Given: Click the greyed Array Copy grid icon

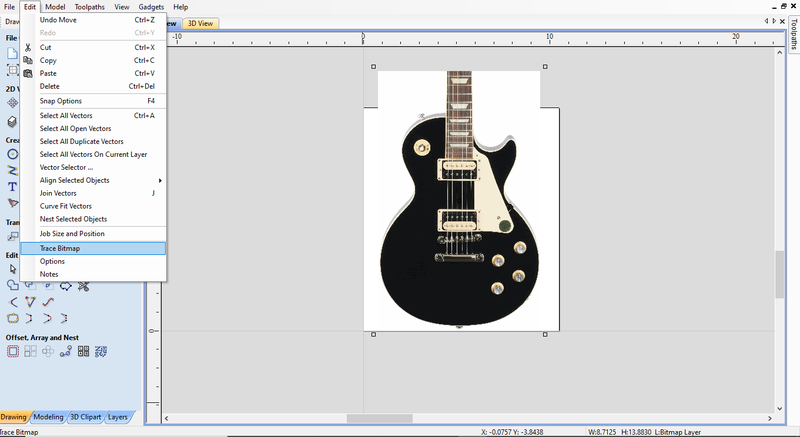Looking at the screenshot, I should [x=31, y=351].
